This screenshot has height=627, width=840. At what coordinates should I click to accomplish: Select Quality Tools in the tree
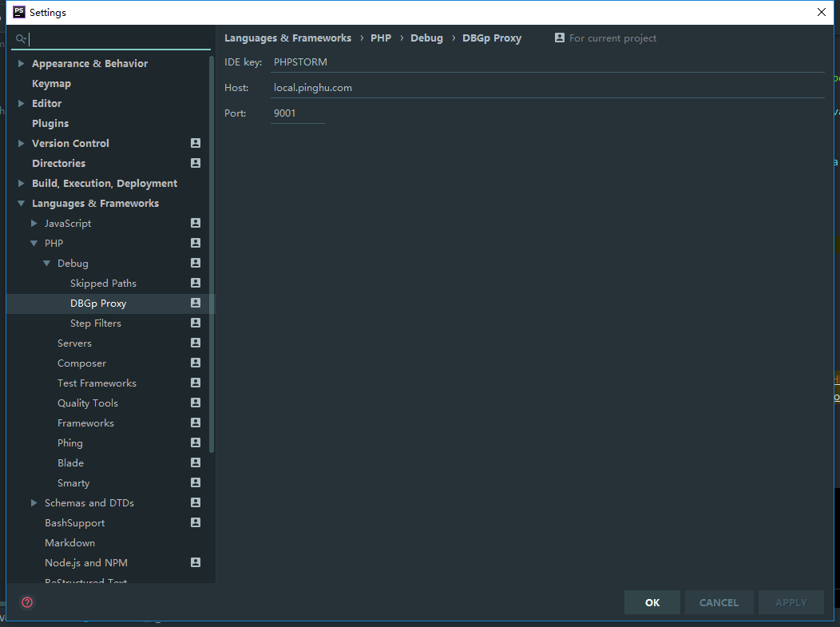(x=88, y=403)
